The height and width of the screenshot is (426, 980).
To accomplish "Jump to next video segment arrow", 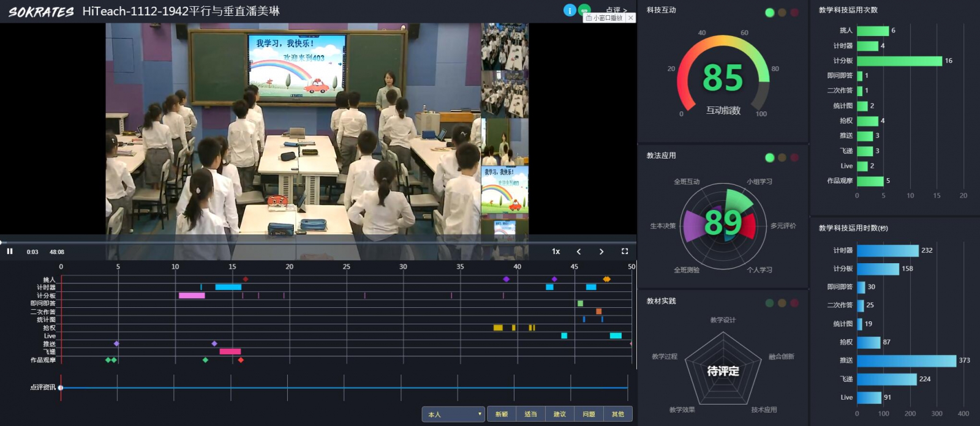I will tap(601, 252).
